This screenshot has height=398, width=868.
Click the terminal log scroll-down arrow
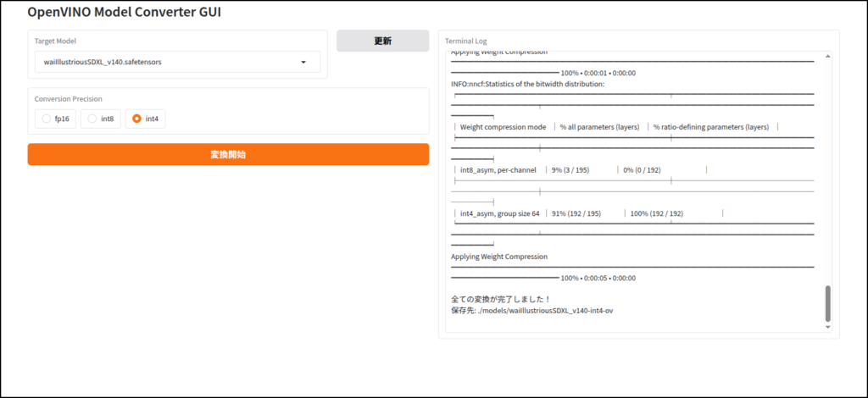tap(828, 327)
